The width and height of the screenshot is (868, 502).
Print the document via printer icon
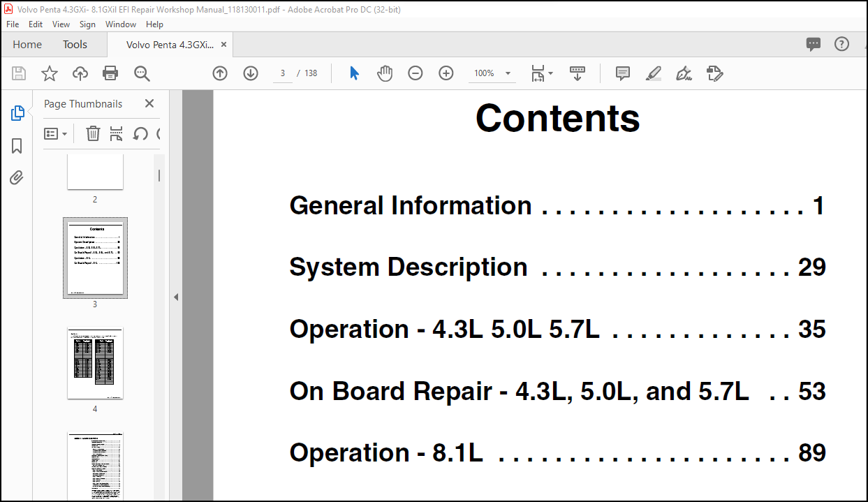tap(110, 73)
